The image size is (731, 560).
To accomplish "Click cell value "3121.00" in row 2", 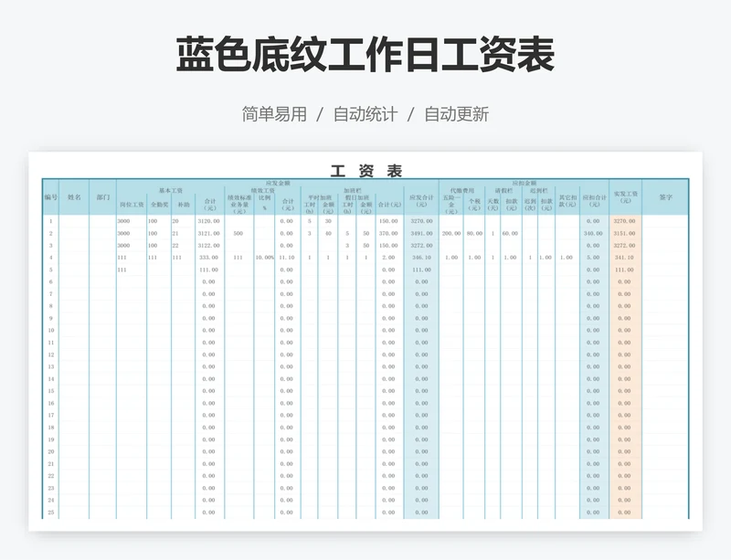I will point(208,233).
